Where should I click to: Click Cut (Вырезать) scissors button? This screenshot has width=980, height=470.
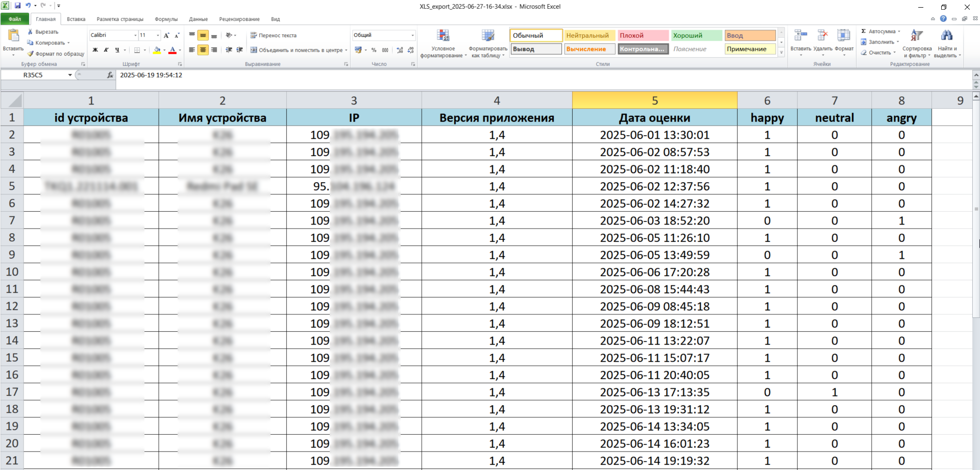point(43,32)
